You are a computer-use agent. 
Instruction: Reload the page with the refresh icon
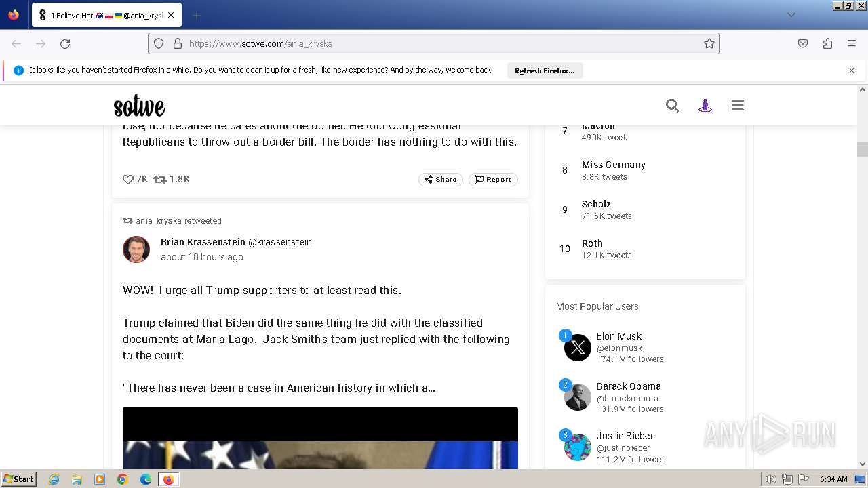[65, 43]
